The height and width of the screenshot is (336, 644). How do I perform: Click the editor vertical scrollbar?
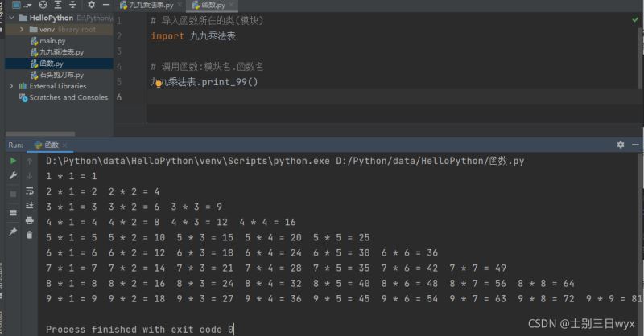point(641,58)
